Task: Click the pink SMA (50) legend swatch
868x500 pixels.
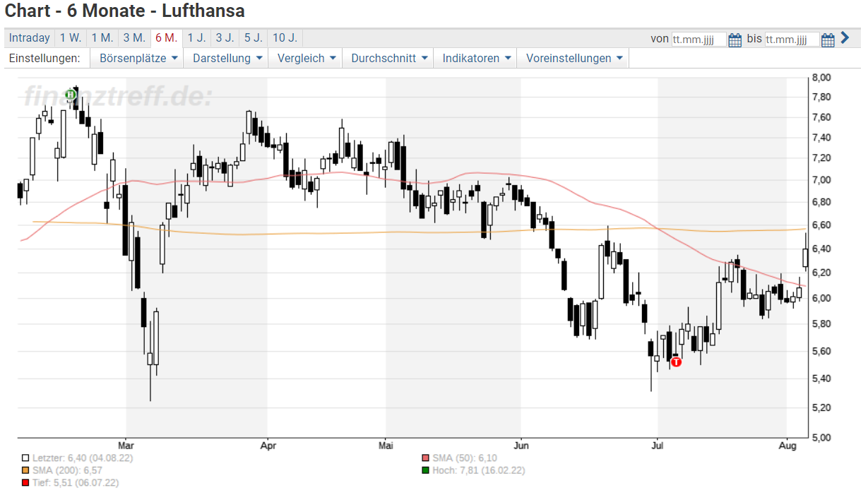Action: [x=425, y=458]
